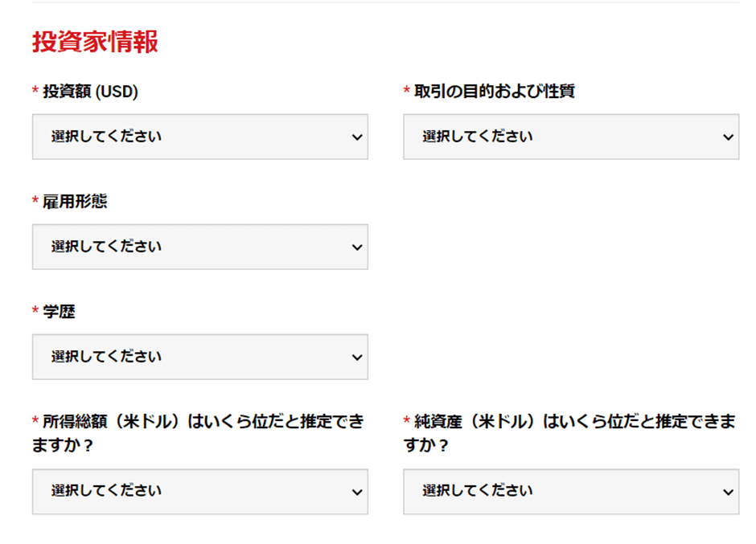Open the 純資産 (米ドル) dropdown
This screenshot has height=544, width=756.
571,492
